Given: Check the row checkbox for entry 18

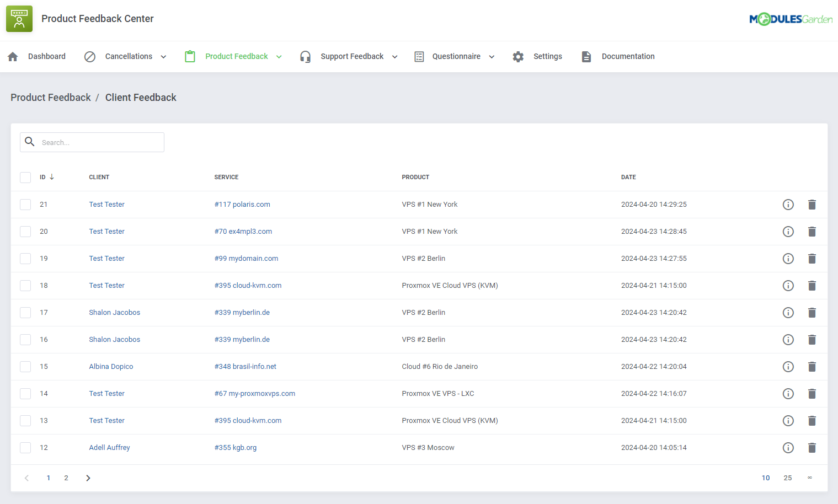Looking at the screenshot, I should click(25, 285).
